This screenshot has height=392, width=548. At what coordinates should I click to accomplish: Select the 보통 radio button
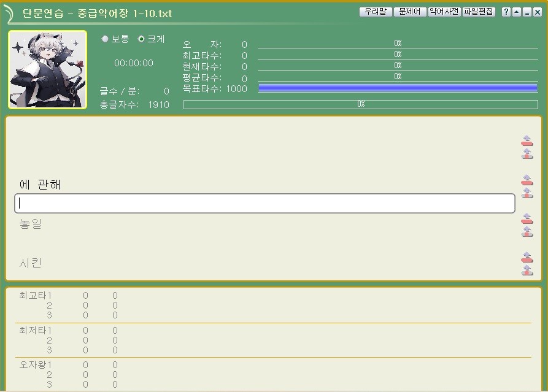(105, 39)
